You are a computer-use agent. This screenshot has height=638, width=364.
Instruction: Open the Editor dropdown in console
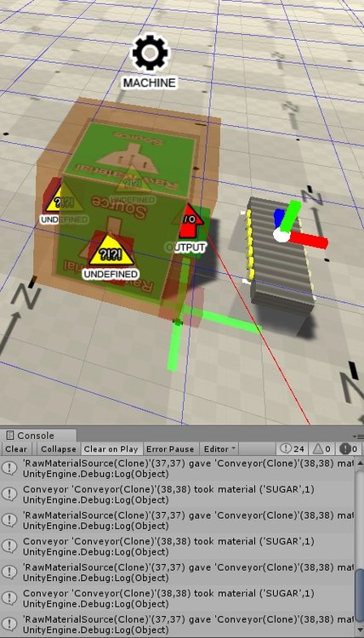[x=219, y=449]
